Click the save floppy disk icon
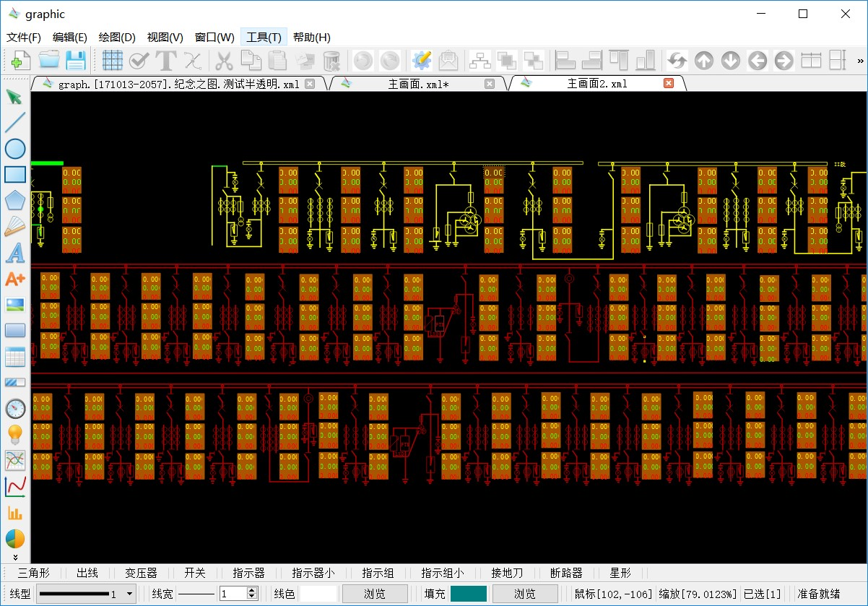Image resolution: width=868 pixels, height=606 pixels. pyautogui.click(x=76, y=60)
